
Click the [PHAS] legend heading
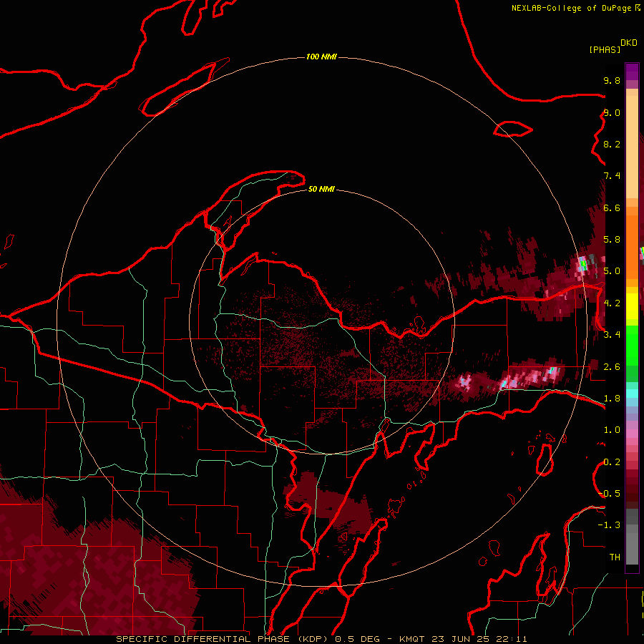coord(605,49)
